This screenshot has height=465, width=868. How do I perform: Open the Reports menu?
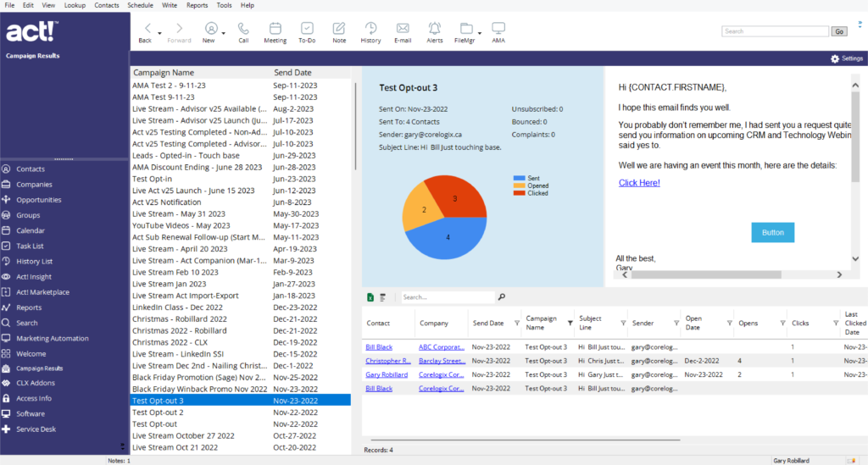197,5
